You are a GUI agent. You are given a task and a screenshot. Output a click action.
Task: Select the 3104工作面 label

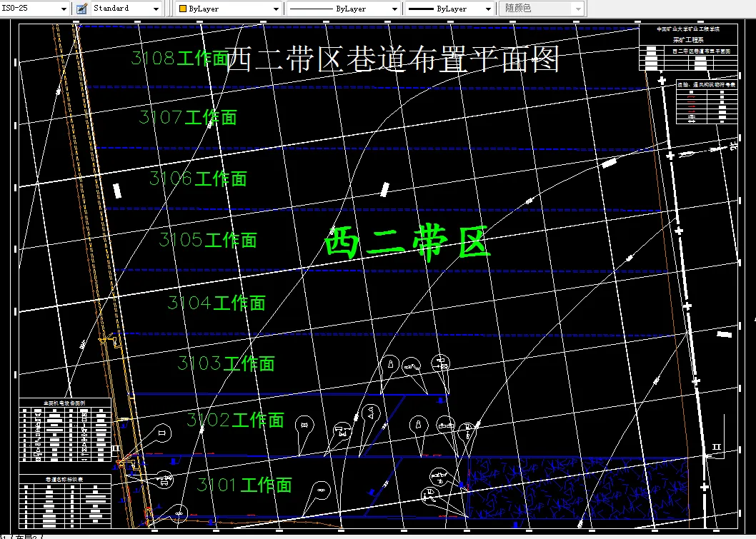click(x=217, y=303)
